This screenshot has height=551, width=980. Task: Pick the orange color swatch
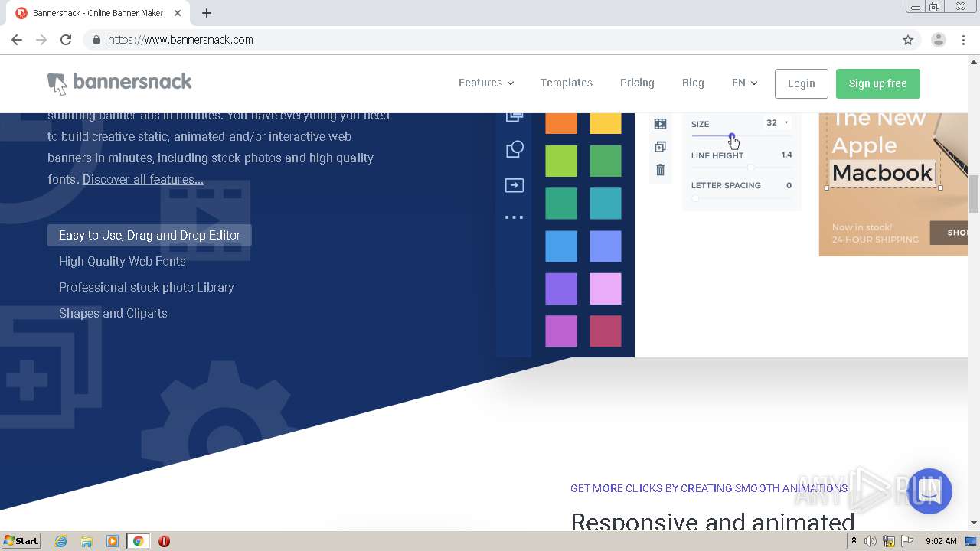[x=561, y=123]
